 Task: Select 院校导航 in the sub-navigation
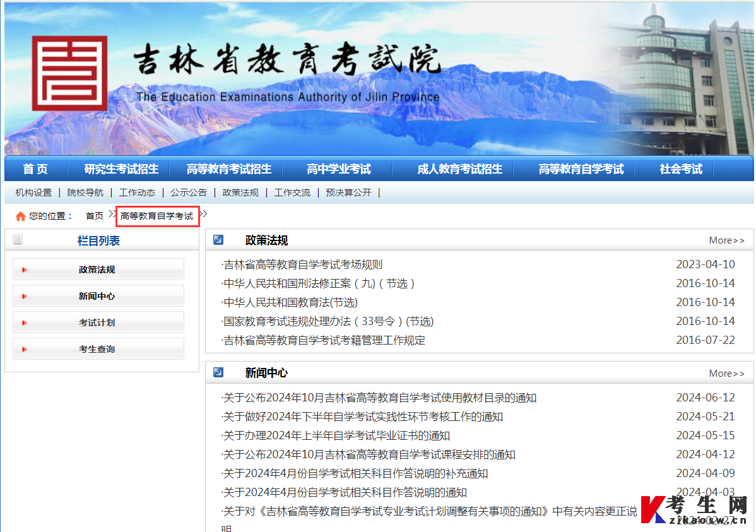coord(85,192)
